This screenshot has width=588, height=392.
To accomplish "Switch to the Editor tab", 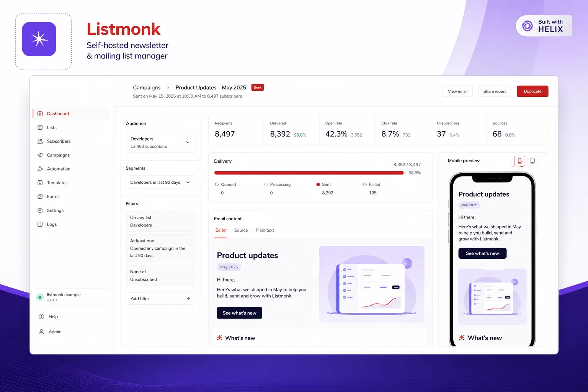I will tap(221, 230).
